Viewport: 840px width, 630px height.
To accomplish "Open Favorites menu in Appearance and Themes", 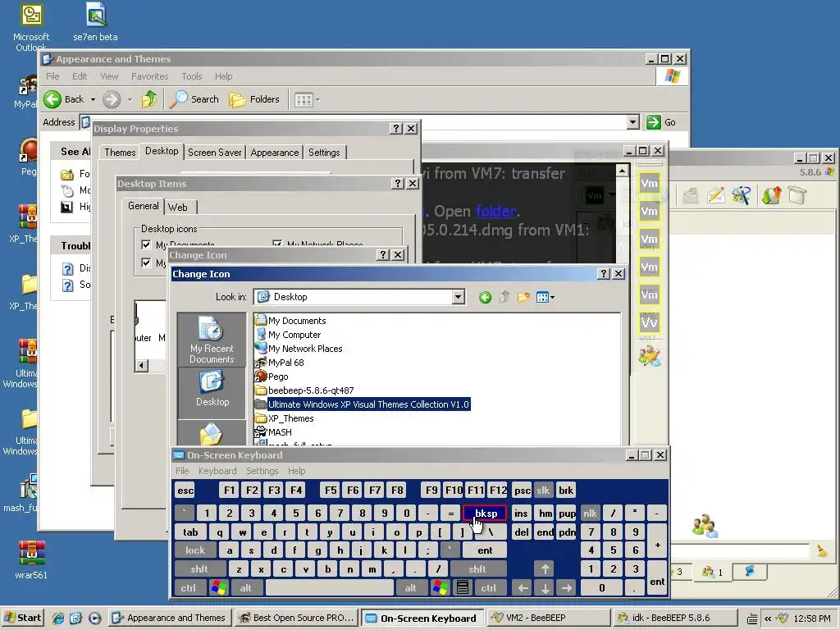I will (149, 76).
